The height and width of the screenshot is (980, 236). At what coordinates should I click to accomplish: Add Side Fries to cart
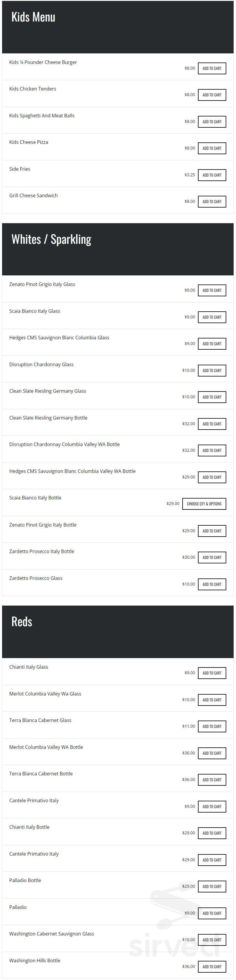[x=212, y=175]
